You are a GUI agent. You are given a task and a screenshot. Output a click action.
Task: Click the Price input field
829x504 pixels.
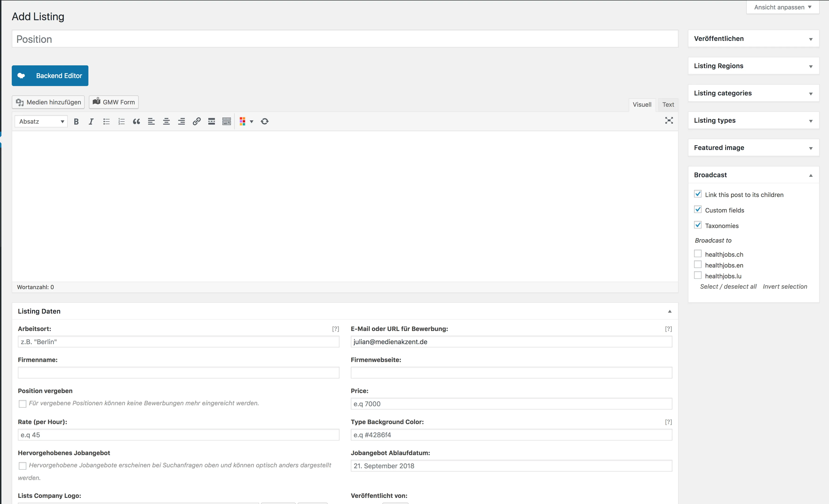511,404
